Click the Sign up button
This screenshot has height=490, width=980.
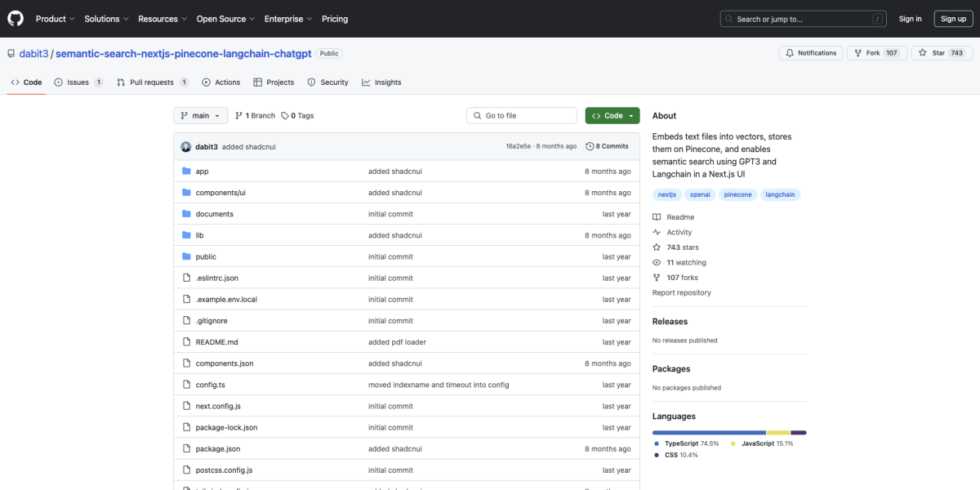953,18
